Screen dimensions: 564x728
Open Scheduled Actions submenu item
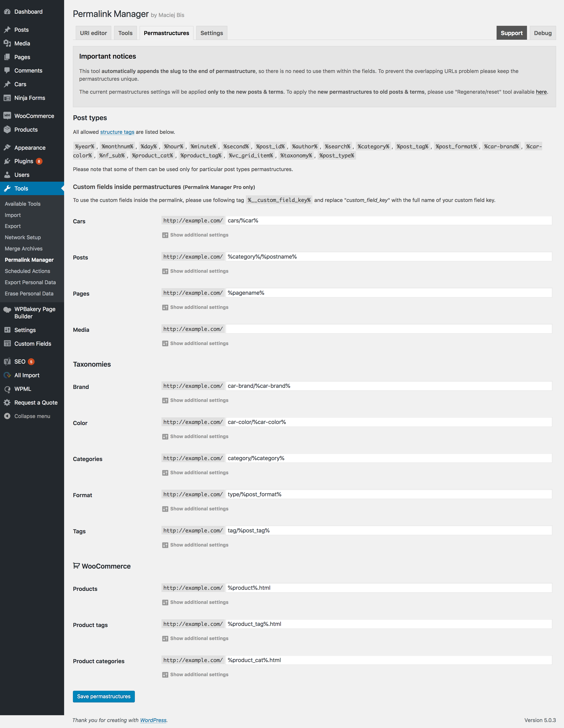coord(27,271)
